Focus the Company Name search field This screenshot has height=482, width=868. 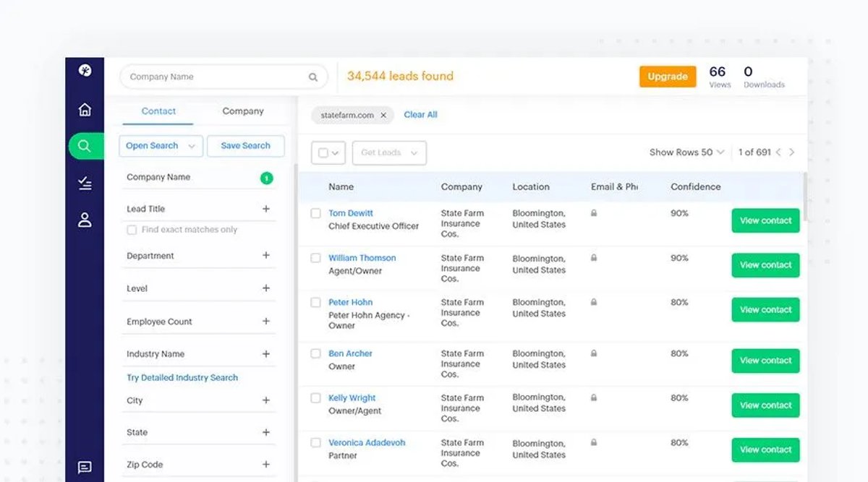(x=223, y=77)
